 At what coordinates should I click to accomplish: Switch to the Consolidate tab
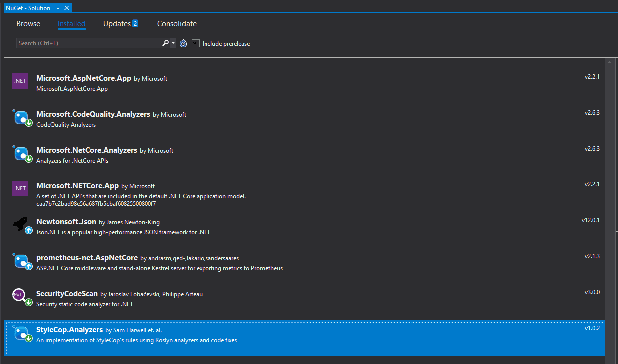click(177, 24)
